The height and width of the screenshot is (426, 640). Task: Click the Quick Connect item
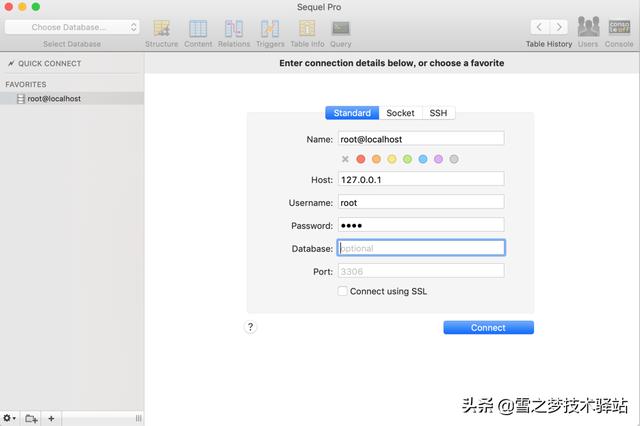[x=45, y=63]
